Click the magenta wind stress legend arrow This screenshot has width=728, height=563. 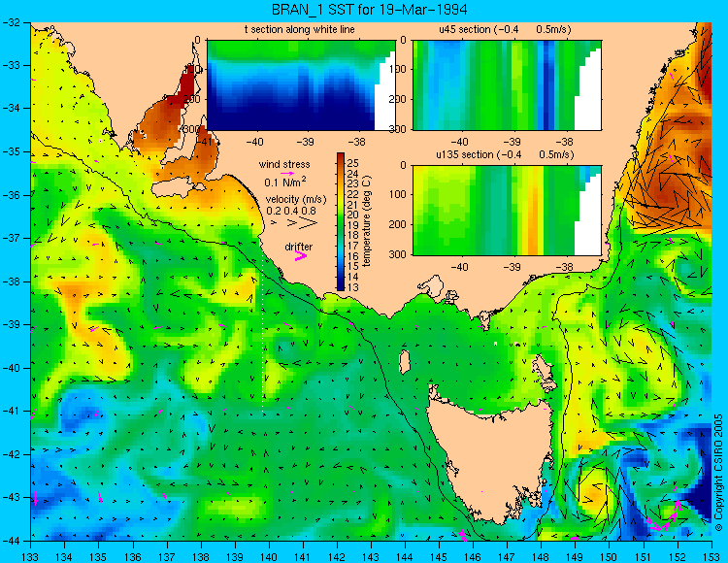click(x=287, y=173)
